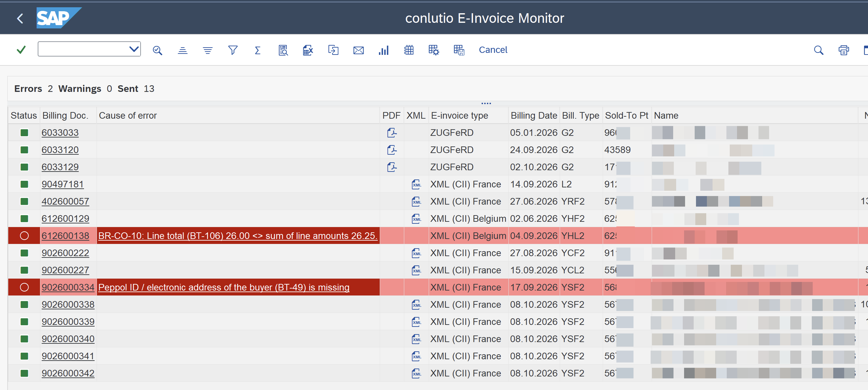
Task: Open the Details magnifier icon
Action: click(157, 50)
